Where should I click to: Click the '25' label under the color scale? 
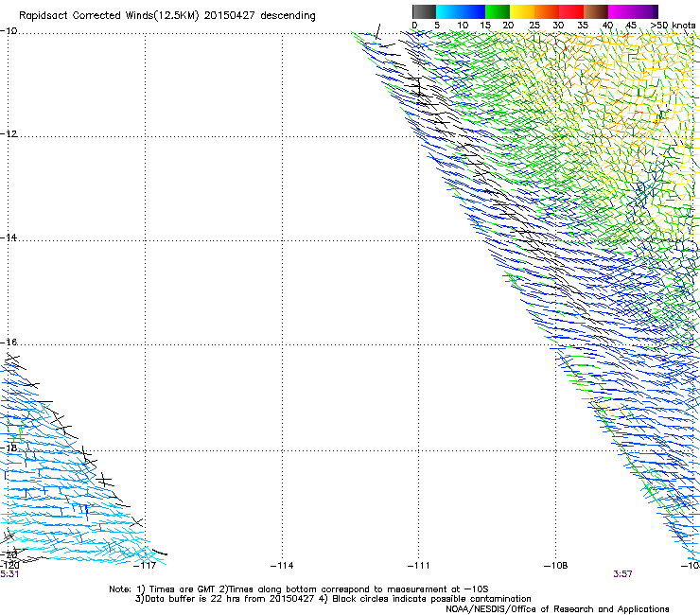coord(534,26)
